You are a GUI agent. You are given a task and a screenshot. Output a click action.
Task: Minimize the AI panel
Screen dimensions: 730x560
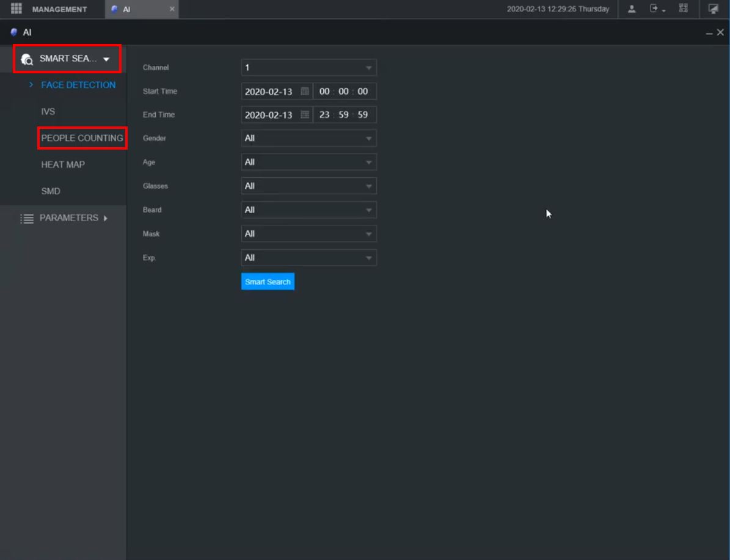[709, 32]
